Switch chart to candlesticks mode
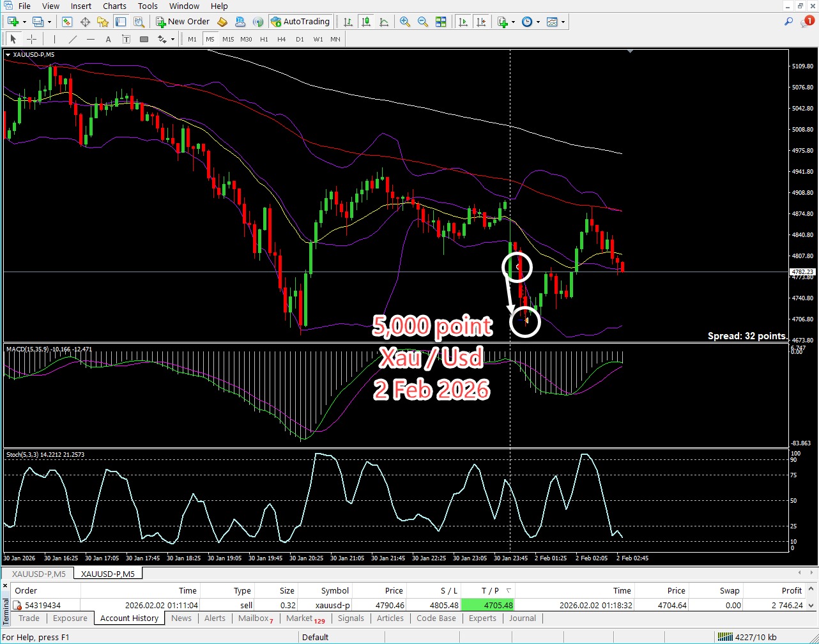 (x=366, y=22)
